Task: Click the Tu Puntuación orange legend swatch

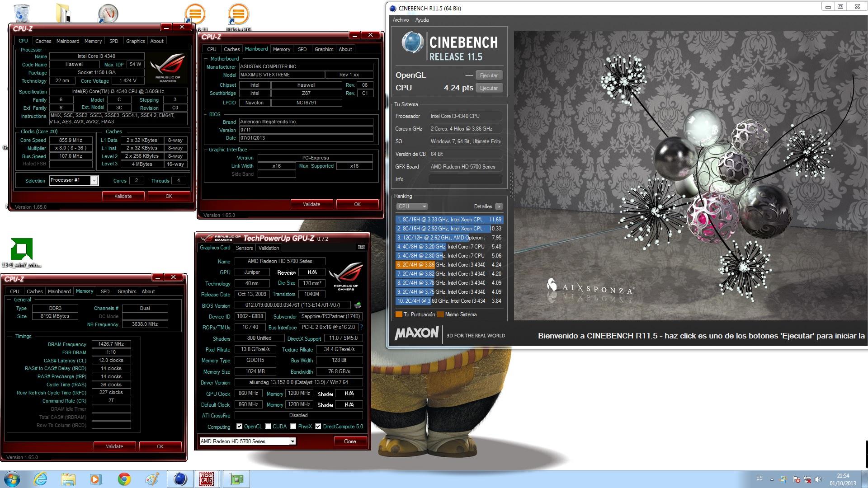Action: pos(399,314)
